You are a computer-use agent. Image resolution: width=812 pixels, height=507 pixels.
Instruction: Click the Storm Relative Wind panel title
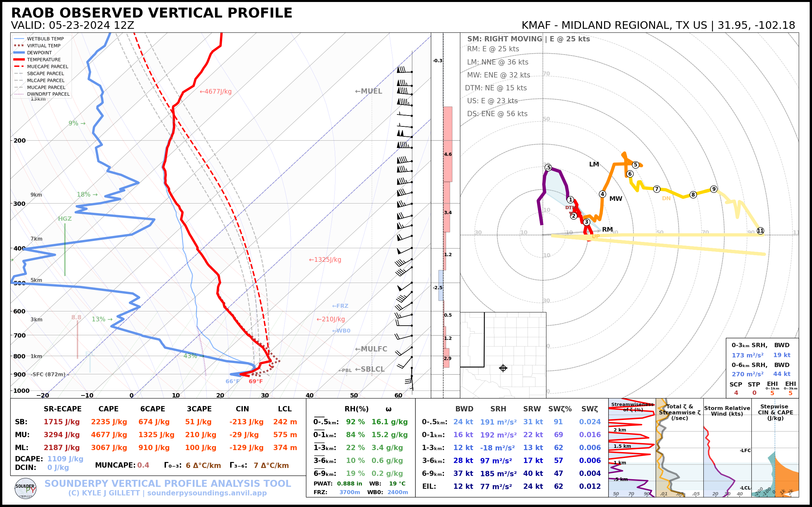pos(727,411)
